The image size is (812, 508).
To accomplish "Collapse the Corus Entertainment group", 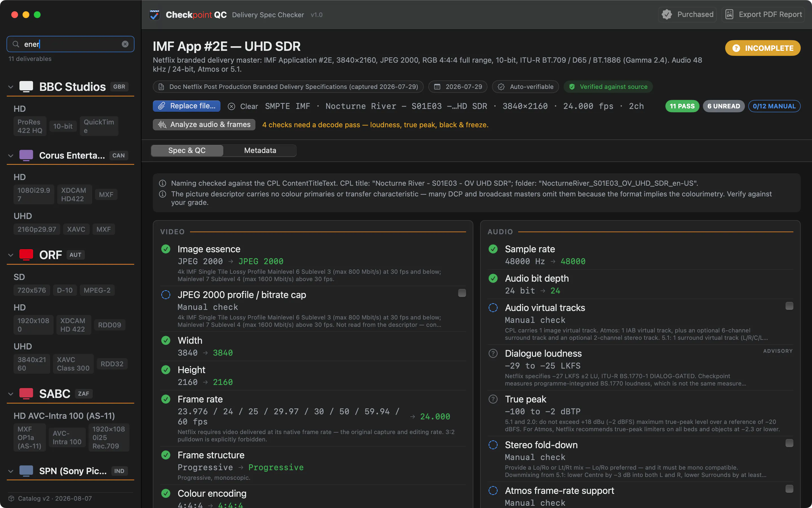I will 11,156.
